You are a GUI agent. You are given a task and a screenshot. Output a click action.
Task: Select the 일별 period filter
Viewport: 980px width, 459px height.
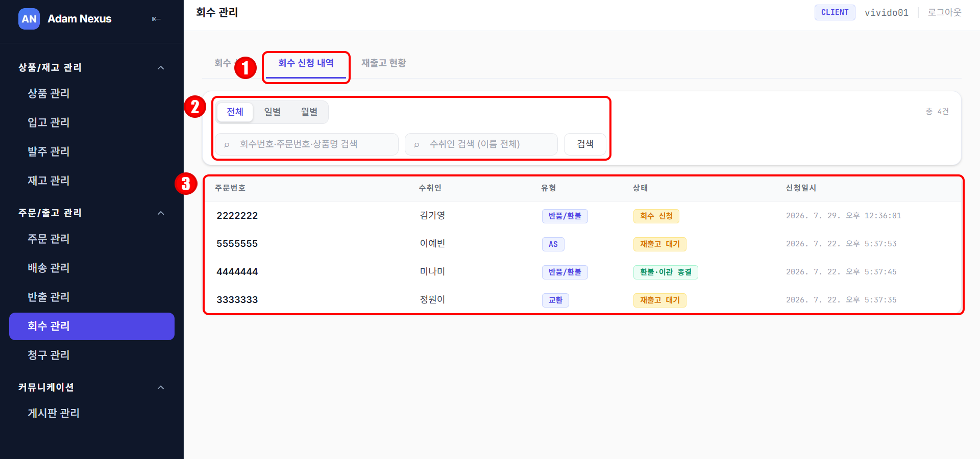272,112
